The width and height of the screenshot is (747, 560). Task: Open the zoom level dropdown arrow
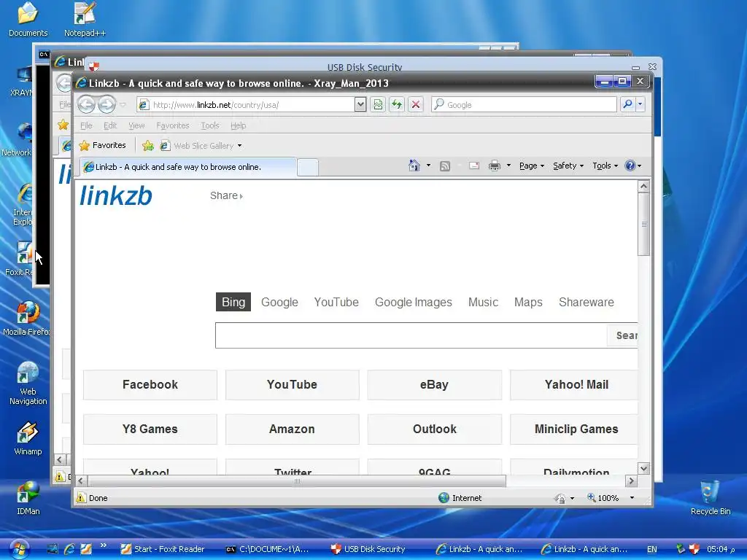click(x=632, y=498)
